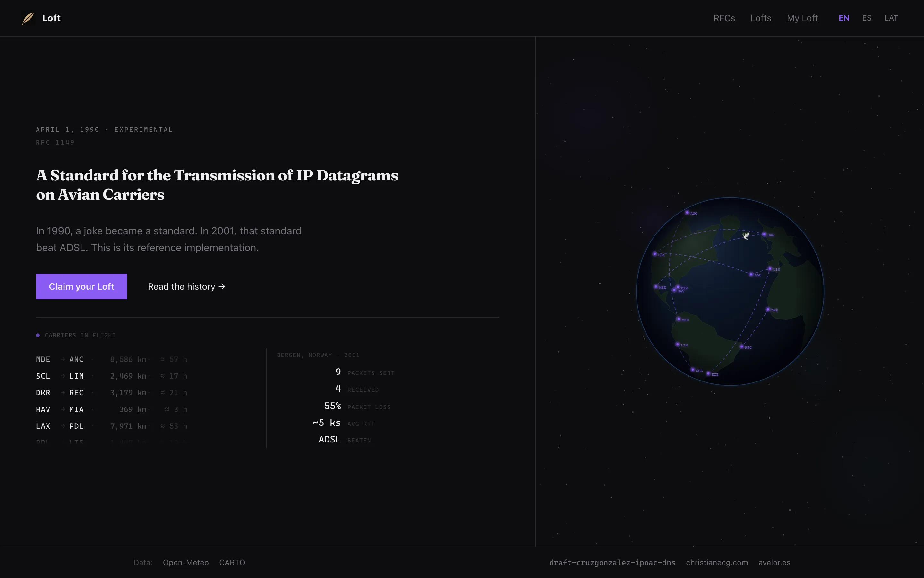The image size is (924, 578).
Task: Select the LIS node marker on globe
Action: (770, 269)
